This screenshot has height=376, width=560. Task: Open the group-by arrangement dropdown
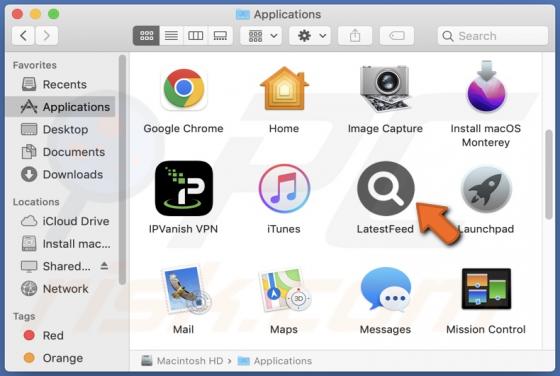point(261,36)
